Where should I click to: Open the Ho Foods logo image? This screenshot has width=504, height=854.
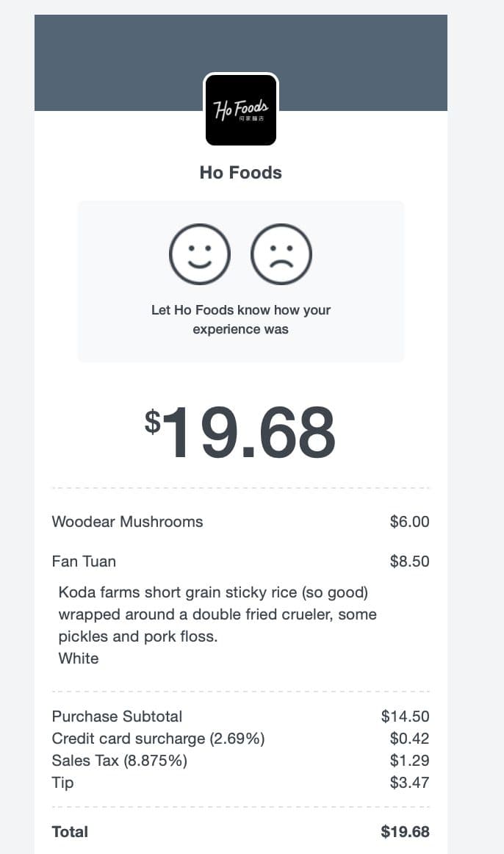coord(241,110)
